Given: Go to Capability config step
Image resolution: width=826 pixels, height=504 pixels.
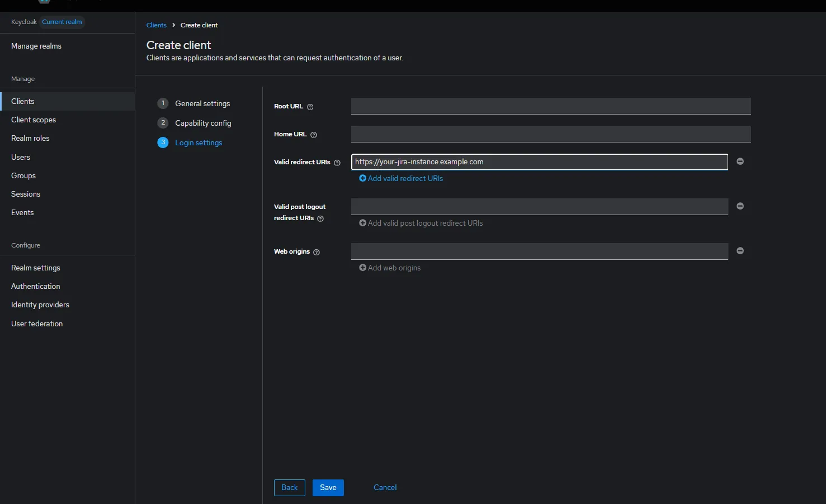Looking at the screenshot, I should pyautogui.click(x=203, y=123).
